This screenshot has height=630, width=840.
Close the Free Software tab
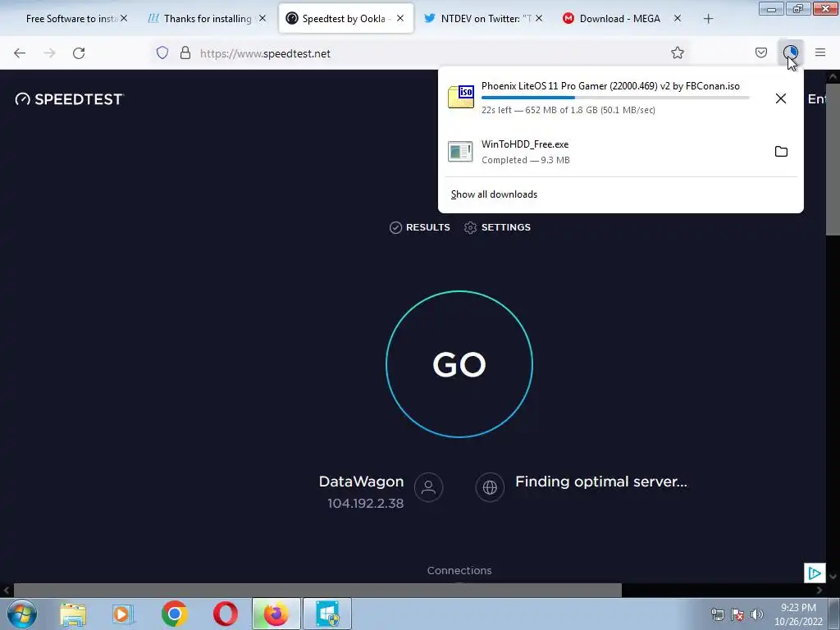point(124,18)
